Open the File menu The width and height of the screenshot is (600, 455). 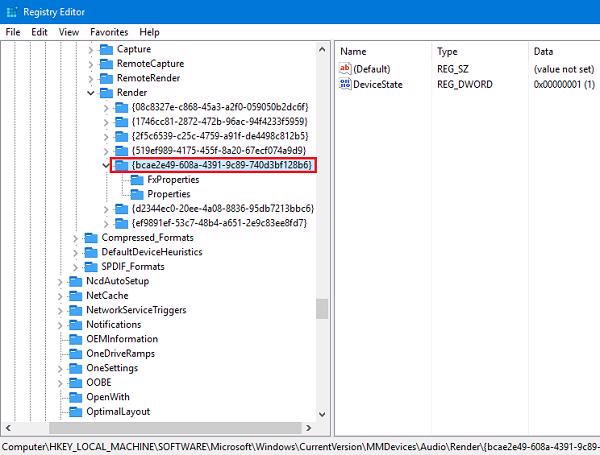click(x=13, y=32)
